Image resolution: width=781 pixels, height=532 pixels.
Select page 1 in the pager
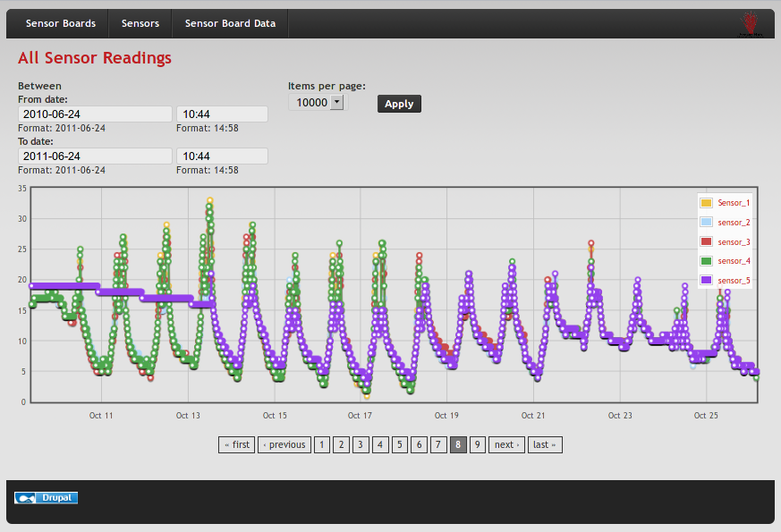(322, 444)
